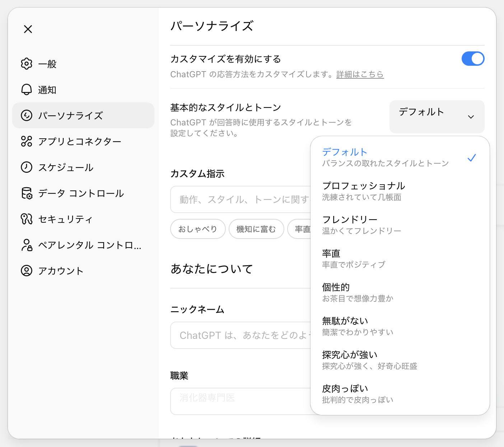504x447 pixels.
Task: Select 無駄がない style option
Action: [358, 326]
